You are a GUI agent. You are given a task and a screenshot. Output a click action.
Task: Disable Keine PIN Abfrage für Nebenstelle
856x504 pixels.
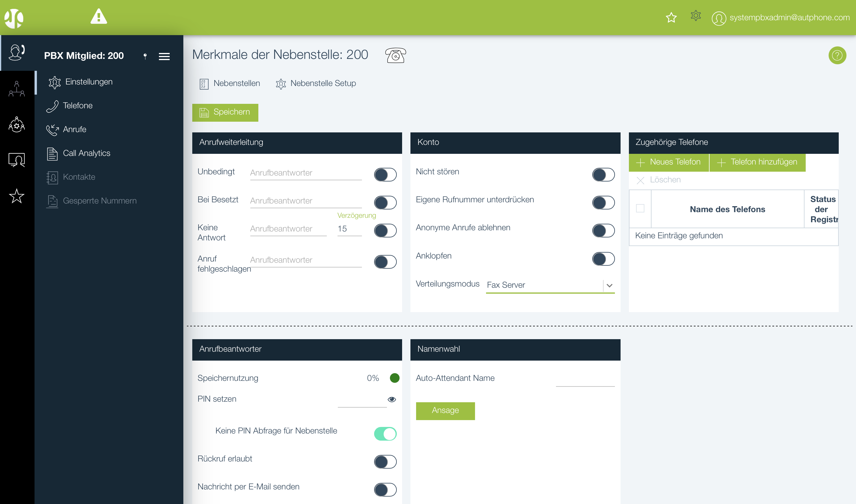point(385,434)
